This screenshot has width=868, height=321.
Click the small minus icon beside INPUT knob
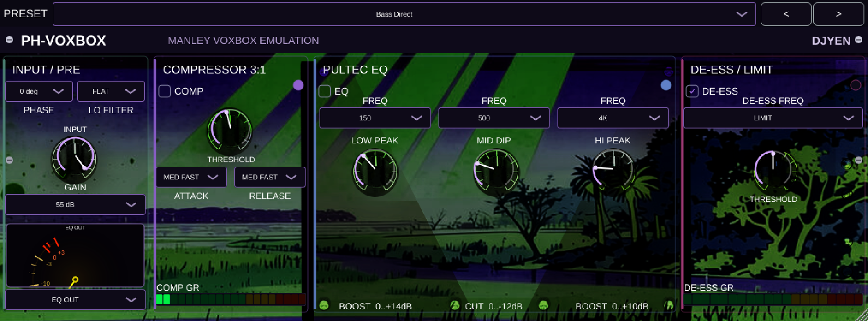(9, 160)
